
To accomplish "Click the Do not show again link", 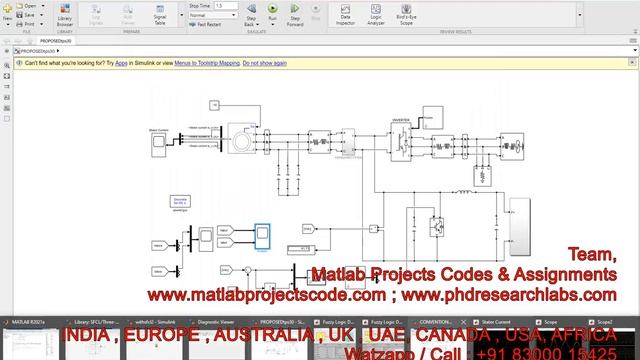I will [264, 63].
